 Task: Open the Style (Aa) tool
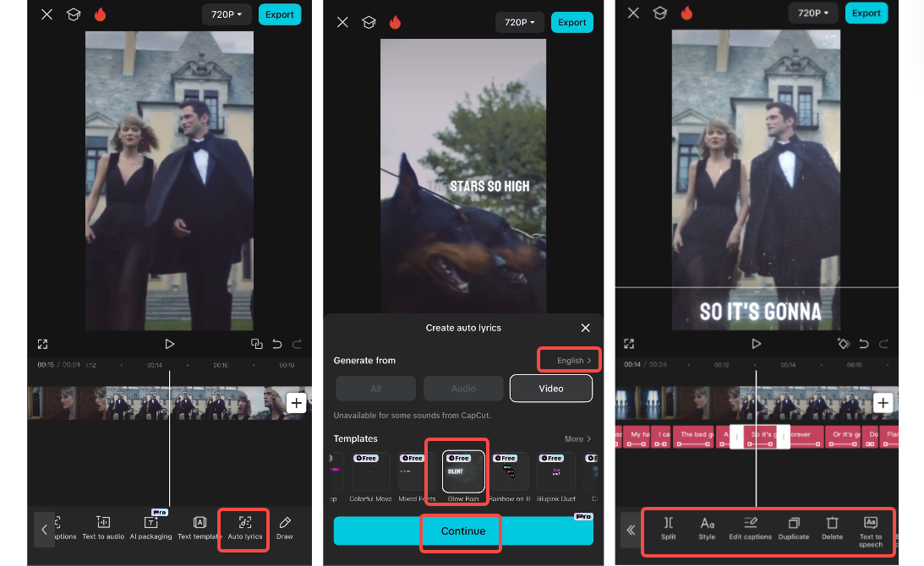707,528
